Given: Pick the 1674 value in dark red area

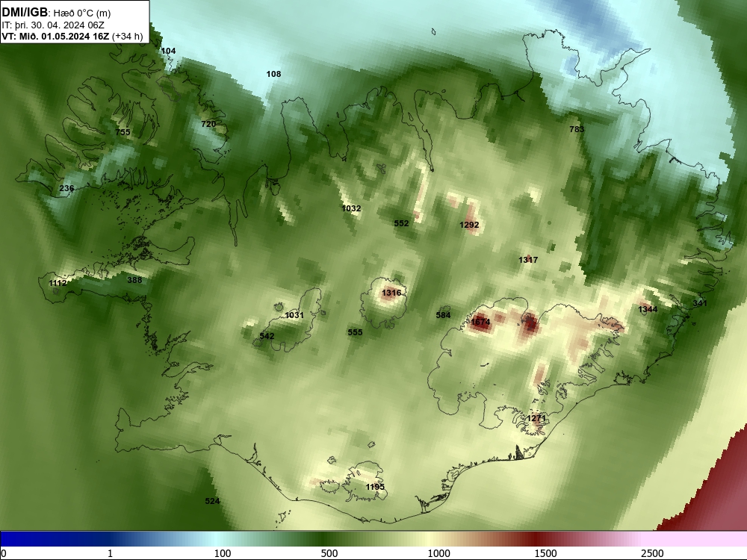Looking at the screenshot, I should (480, 322).
